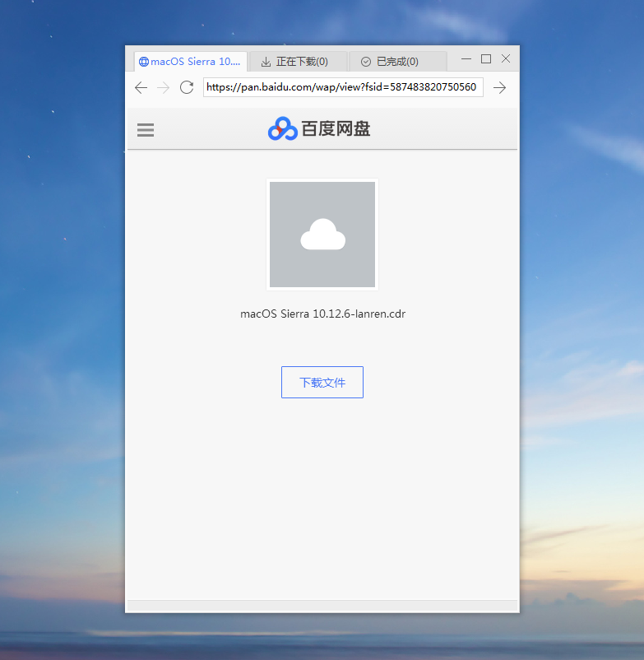Open the 已完成(0) tab

click(397, 62)
